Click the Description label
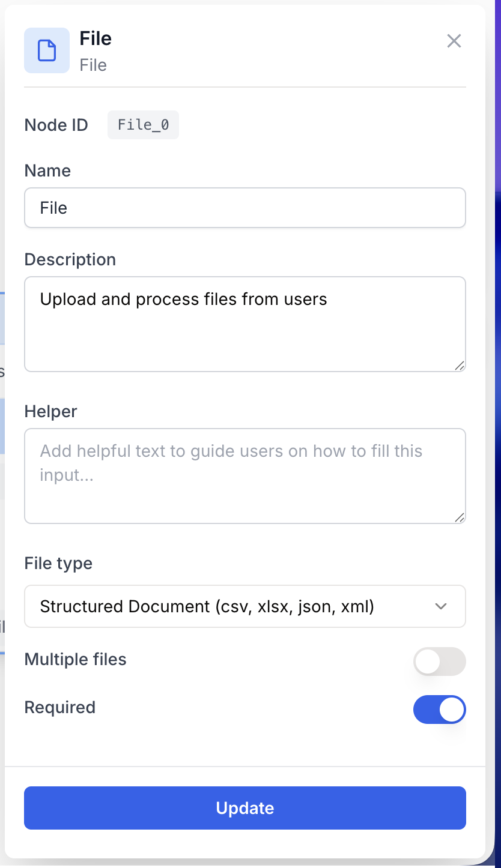This screenshot has height=868, width=501. [70, 259]
